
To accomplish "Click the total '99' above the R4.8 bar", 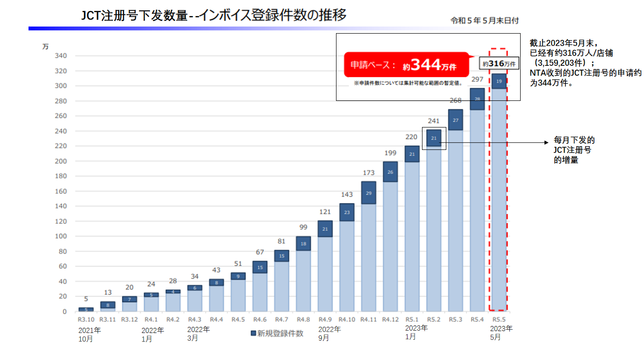I will [303, 227].
